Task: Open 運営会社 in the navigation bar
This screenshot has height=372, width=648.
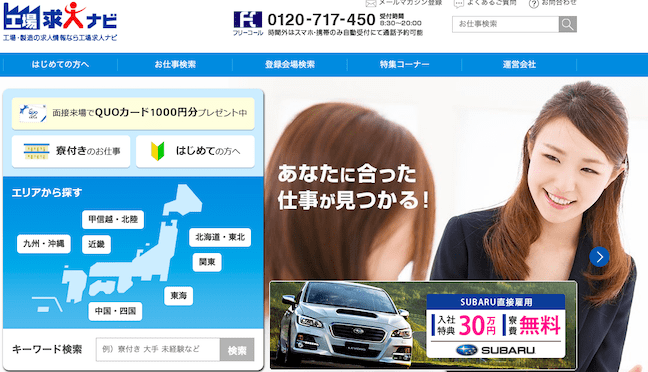Action: (519, 64)
